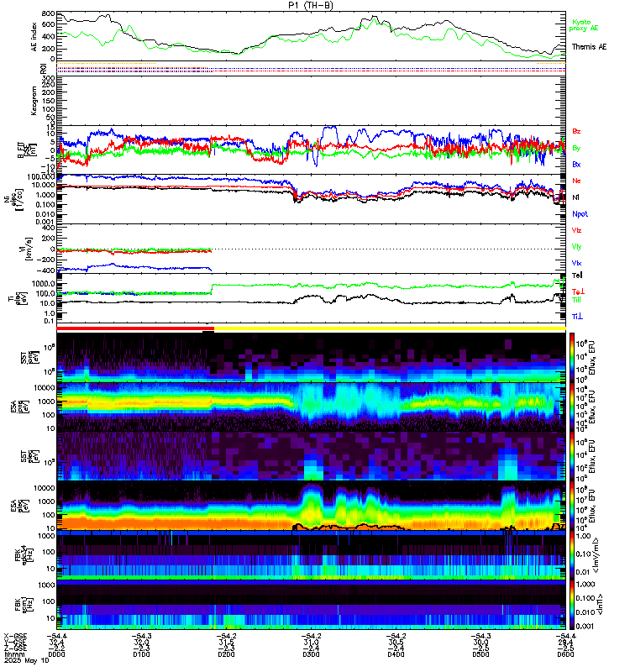630x672 pixels.
Task: Click the green Viy velocity legend label
Action: pyautogui.click(x=576, y=247)
